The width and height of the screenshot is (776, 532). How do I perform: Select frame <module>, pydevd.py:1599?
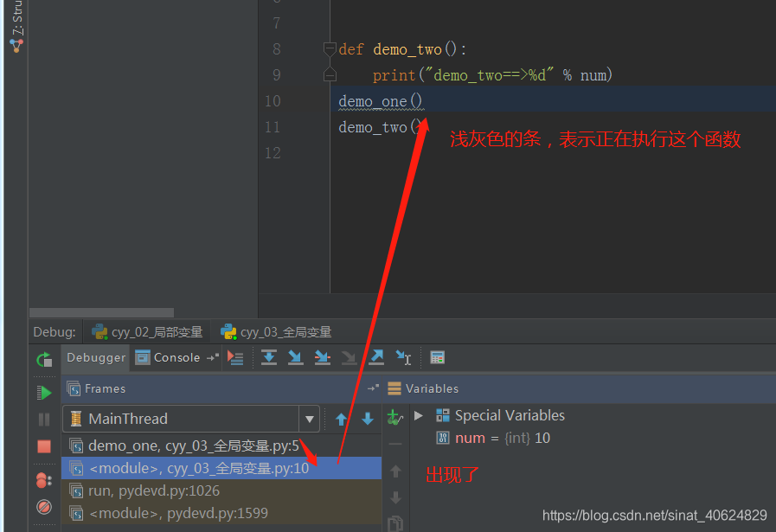(221, 513)
